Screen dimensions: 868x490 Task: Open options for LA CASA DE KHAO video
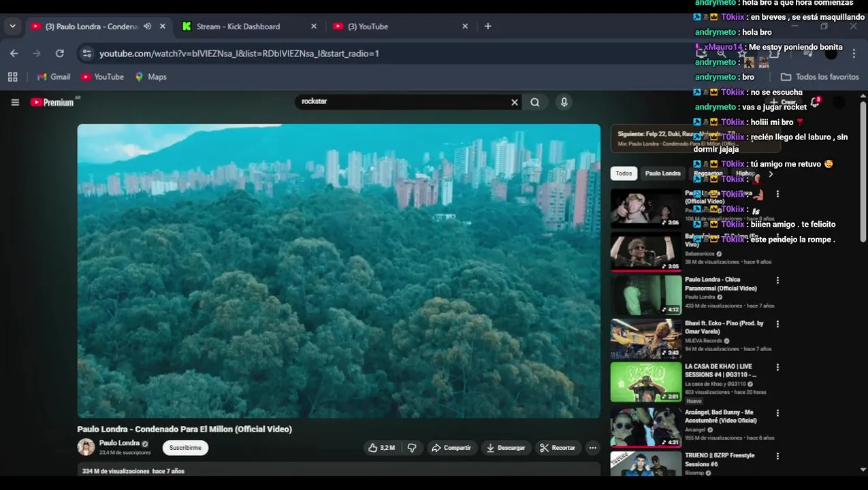pos(777,367)
